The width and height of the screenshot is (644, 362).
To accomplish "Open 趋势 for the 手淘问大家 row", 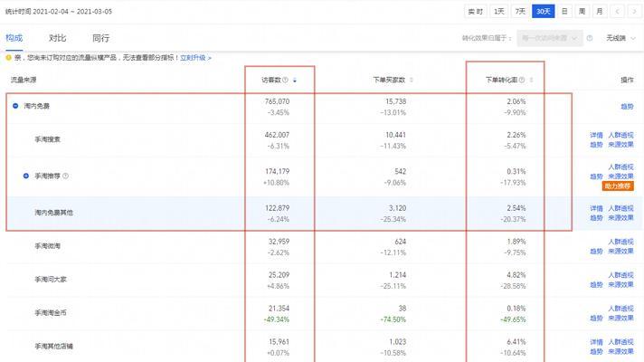I will coord(596,284).
